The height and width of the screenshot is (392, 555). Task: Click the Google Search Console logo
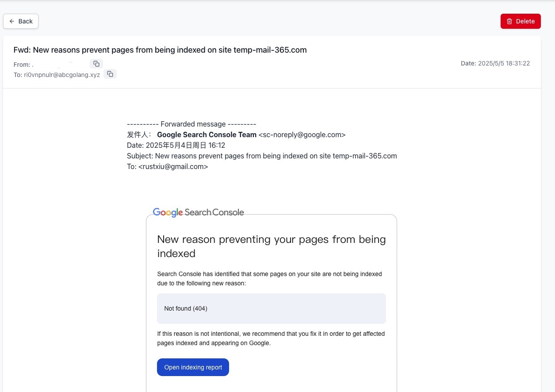point(198,212)
